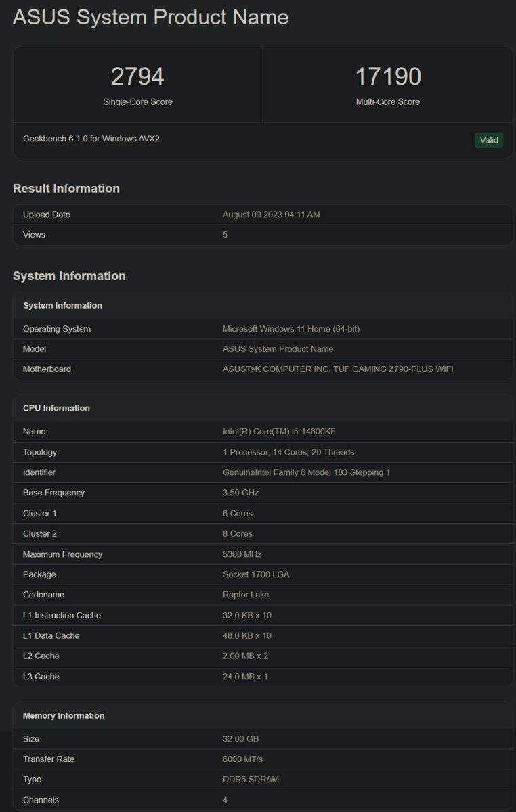Click the ASUS System Product Name title
Image resolution: width=516 pixels, height=812 pixels.
click(150, 17)
